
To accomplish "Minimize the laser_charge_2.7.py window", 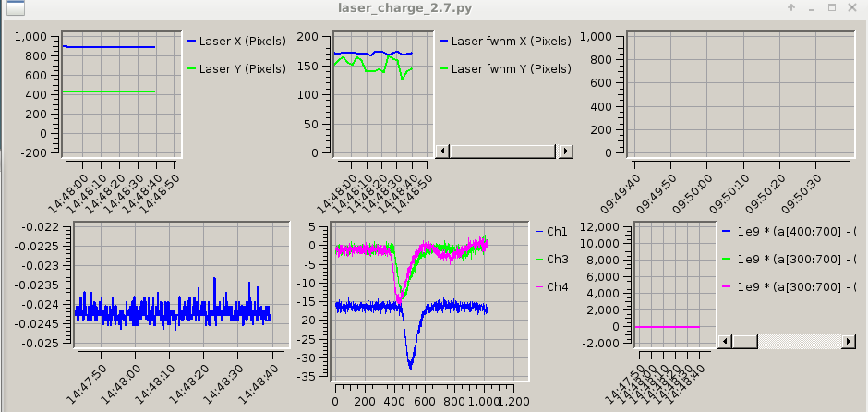I will (812, 8).
